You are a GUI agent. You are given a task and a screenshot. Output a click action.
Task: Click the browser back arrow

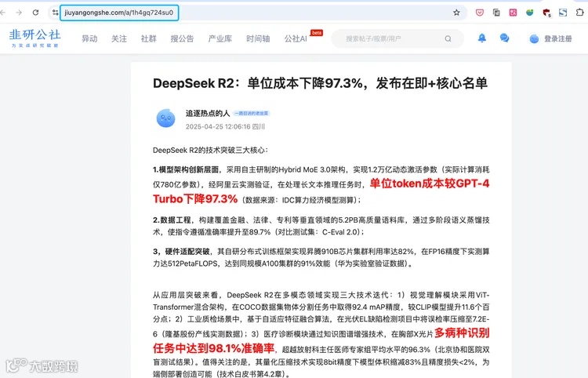2,13
